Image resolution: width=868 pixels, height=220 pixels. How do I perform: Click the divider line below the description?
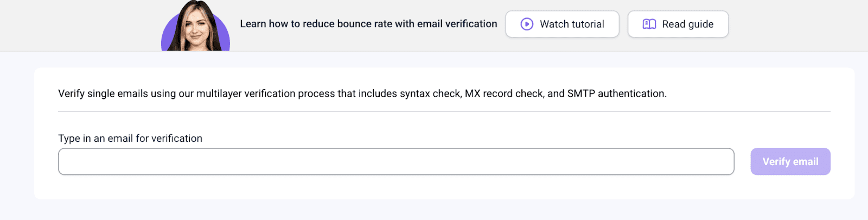[x=444, y=111]
